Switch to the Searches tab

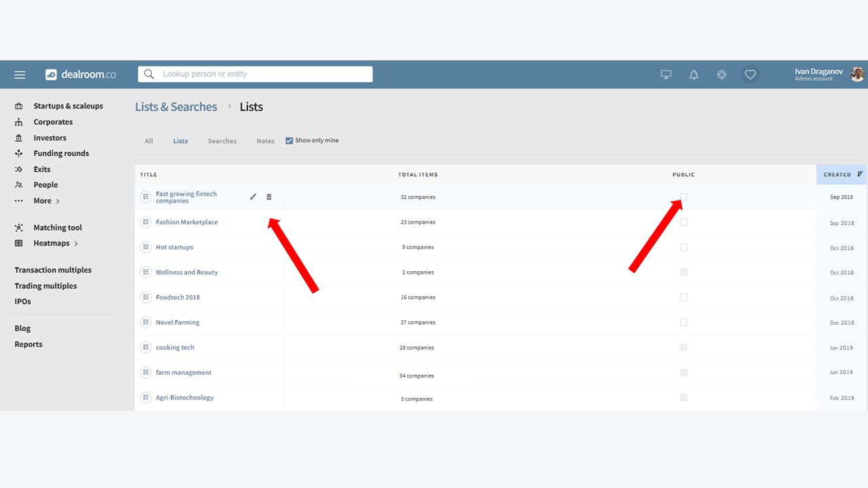(x=222, y=140)
